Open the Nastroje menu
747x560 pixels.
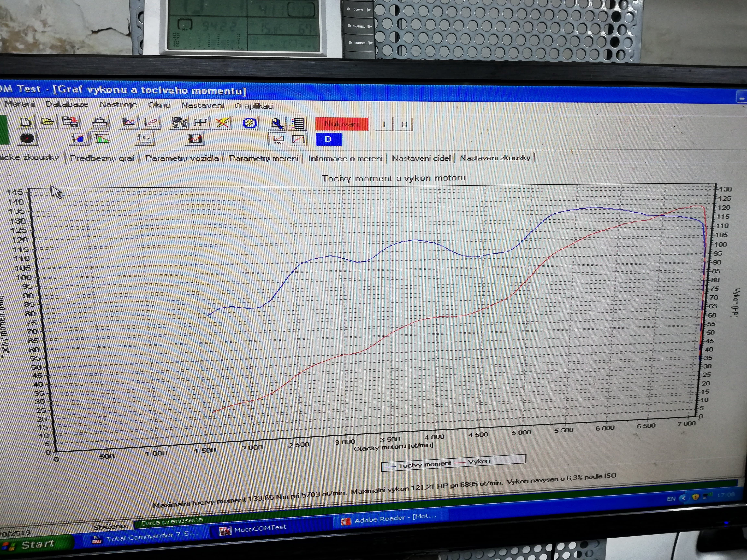click(118, 105)
